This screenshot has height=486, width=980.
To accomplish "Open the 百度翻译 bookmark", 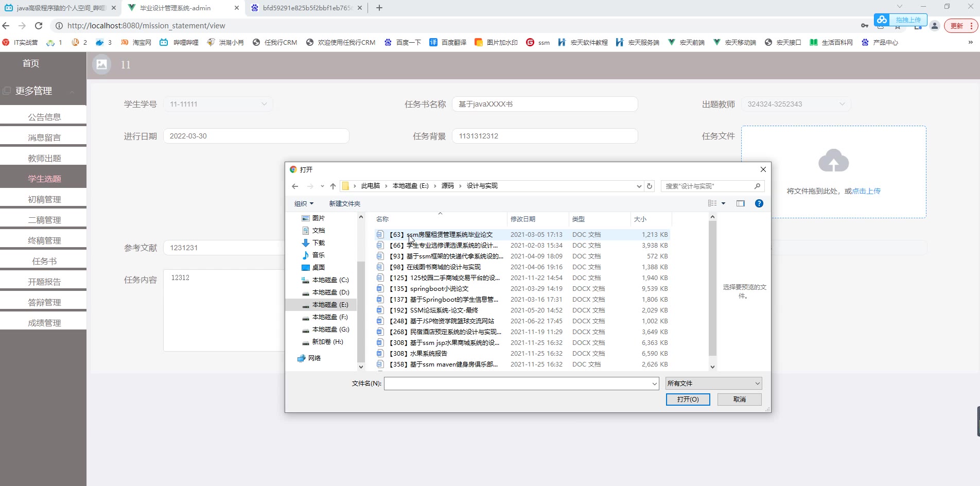I will pos(448,43).
